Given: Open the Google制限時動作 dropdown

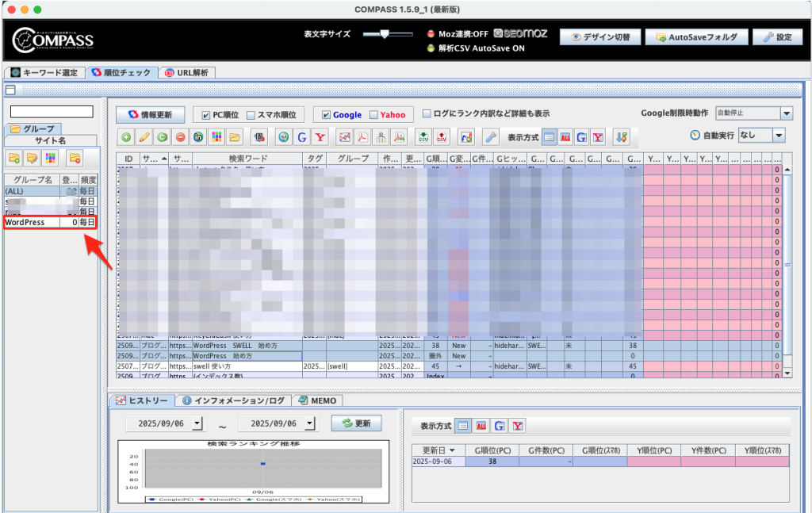Looking at the screenshot, I should coord(786,113).
